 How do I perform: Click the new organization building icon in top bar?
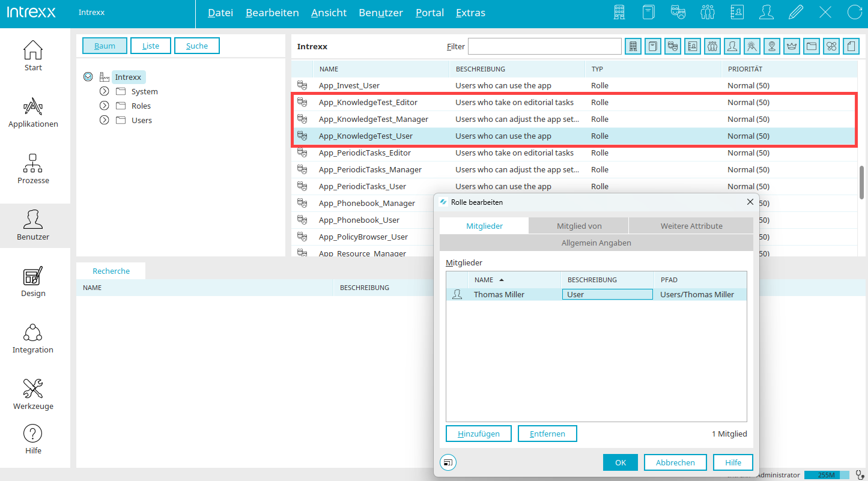tap(620, 12)
